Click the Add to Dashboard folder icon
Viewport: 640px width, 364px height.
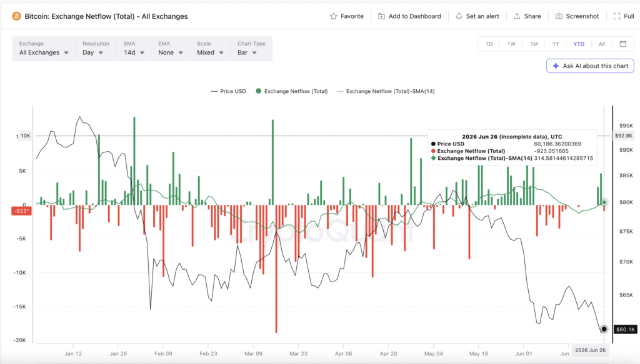pyautogui.click(x=381, y=16)
